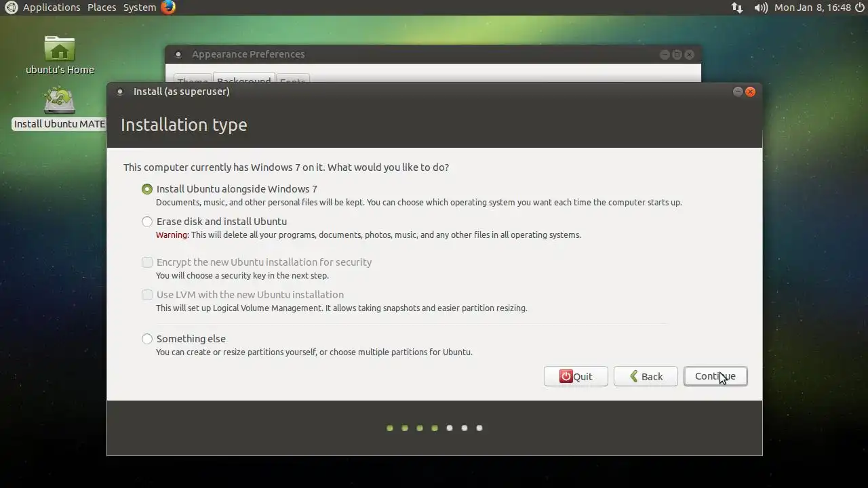Click the Installation type heading
This screenshot has width=868, height=488.
[184, 125]
